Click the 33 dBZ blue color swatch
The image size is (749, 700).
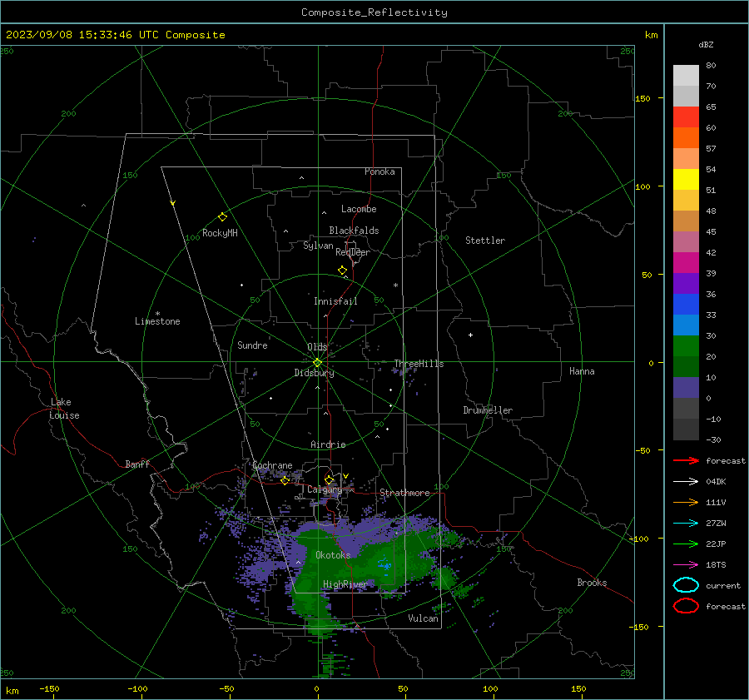(686, 305)
